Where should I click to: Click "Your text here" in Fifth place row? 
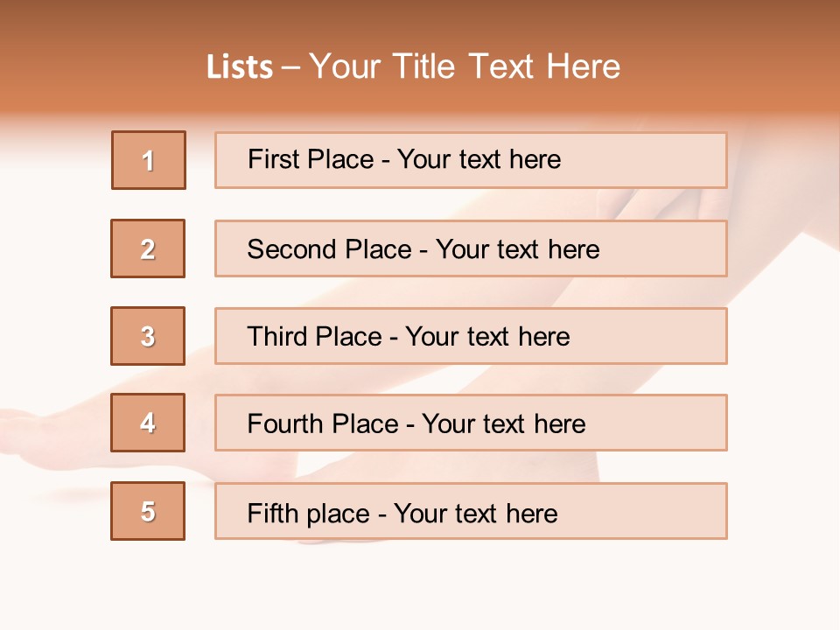[x=476, y=513]
